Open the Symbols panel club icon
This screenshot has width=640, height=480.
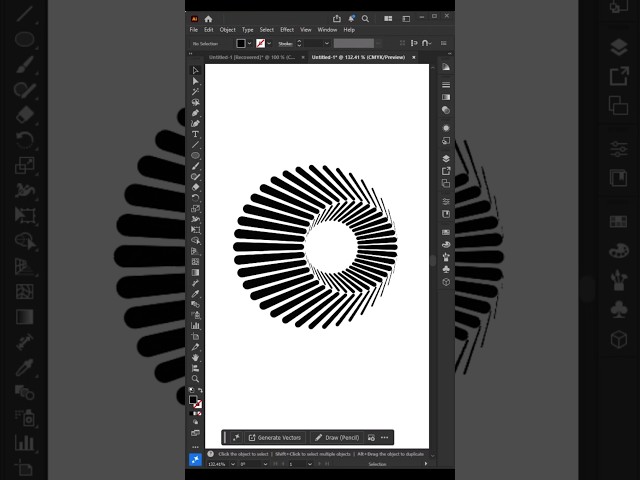point(446,269)
